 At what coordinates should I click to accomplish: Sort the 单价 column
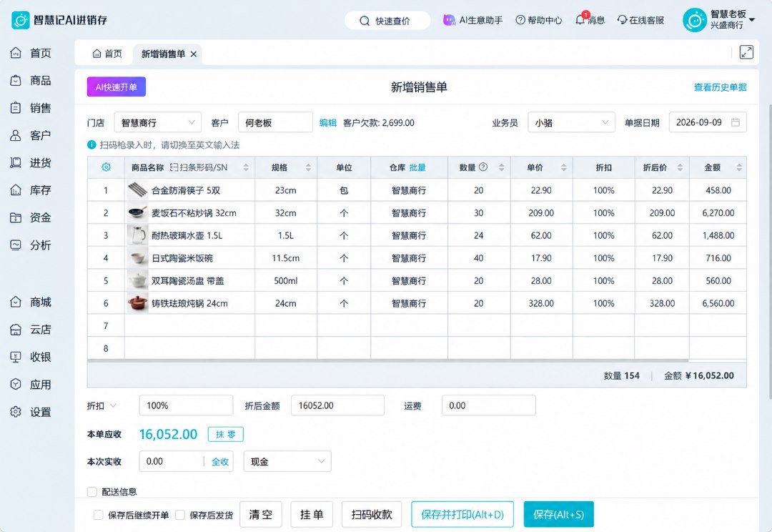pyautogui.click(x=564, y=167)
